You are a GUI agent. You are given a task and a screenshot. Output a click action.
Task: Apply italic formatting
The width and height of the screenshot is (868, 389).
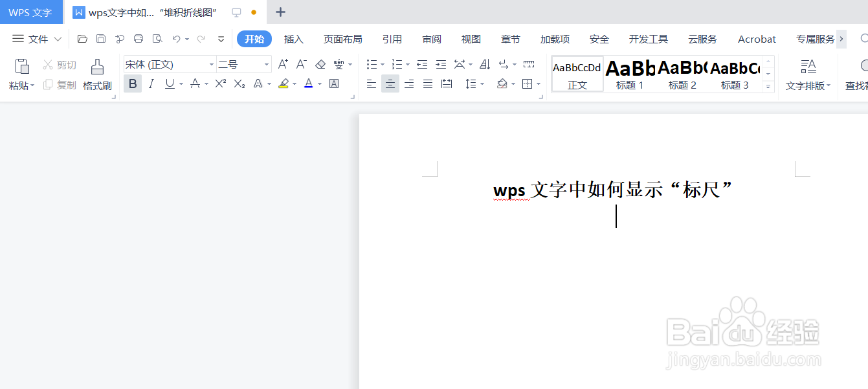point(151,83)
